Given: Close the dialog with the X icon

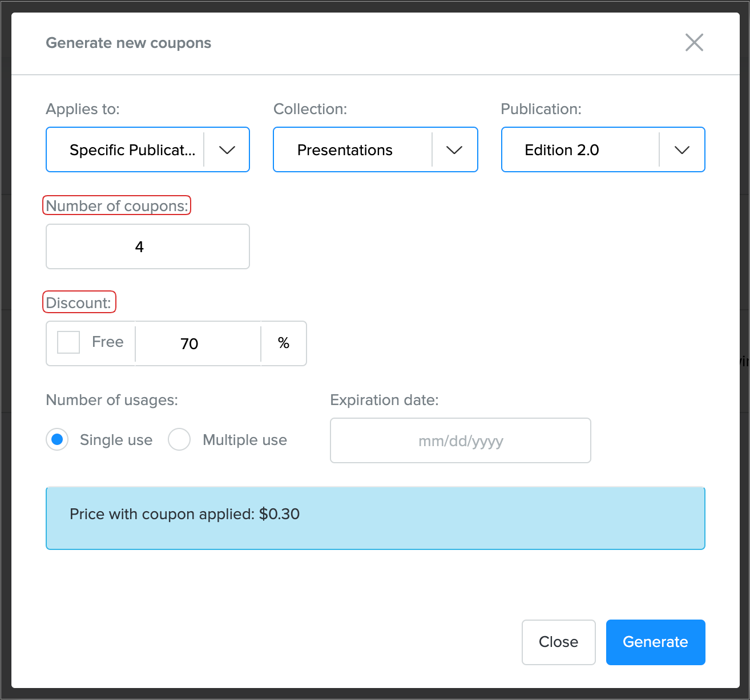Looking at the screenshot, I should 694,42.
